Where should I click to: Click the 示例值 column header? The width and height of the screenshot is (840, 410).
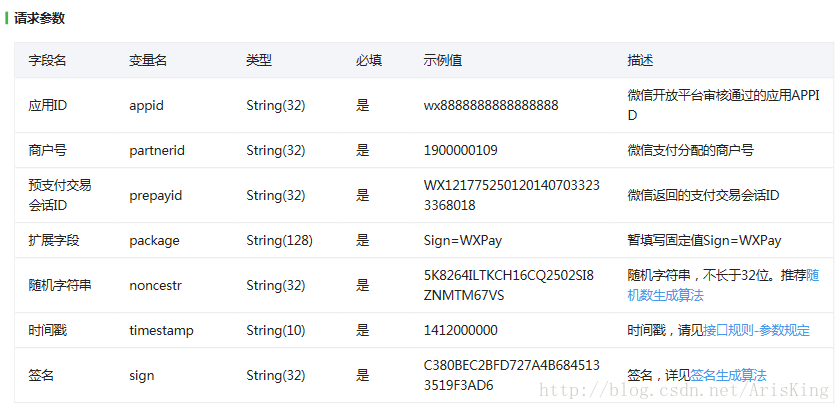click(x=442, y=61)
